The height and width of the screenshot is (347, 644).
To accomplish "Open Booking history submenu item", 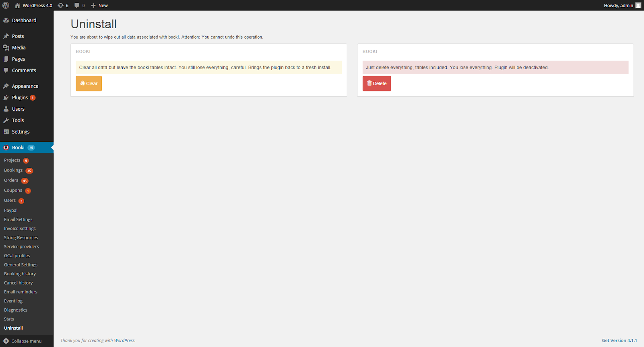I will tap(20, 274).
